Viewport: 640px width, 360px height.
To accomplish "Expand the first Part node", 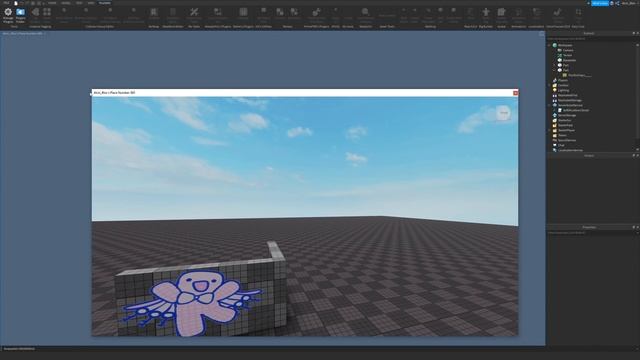I will (554, 65).
